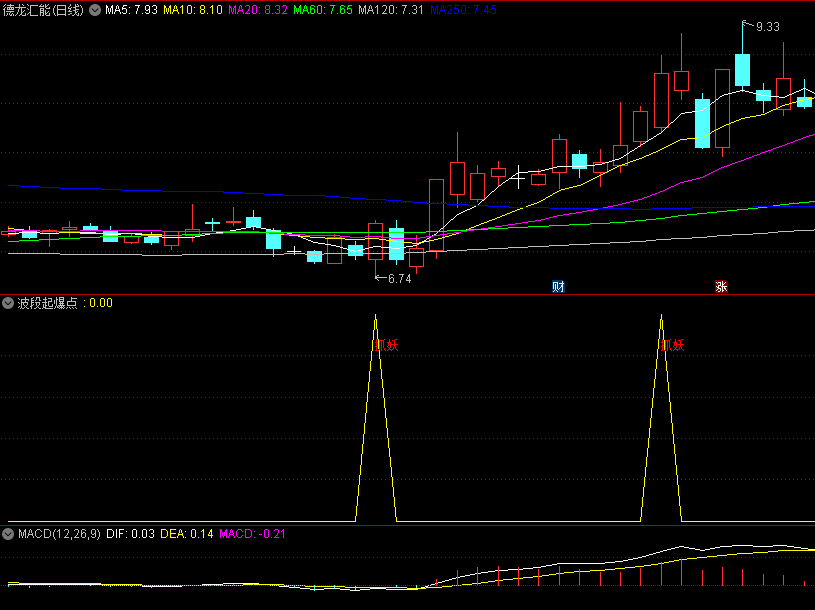Click the yellow MA10: 8.10 label
The width and height of the screenshot is (815, 610).
(193, 10)
